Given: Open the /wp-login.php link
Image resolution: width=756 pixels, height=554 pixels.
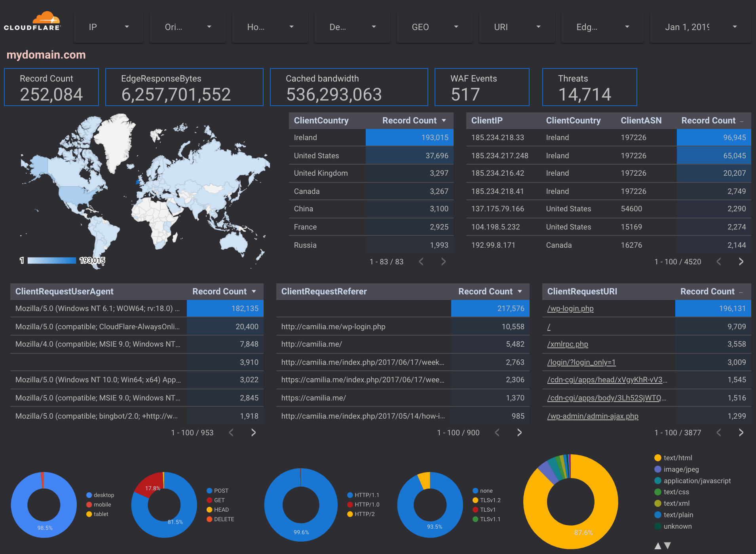Looking at the screenshot, I should tap(570, 308).
